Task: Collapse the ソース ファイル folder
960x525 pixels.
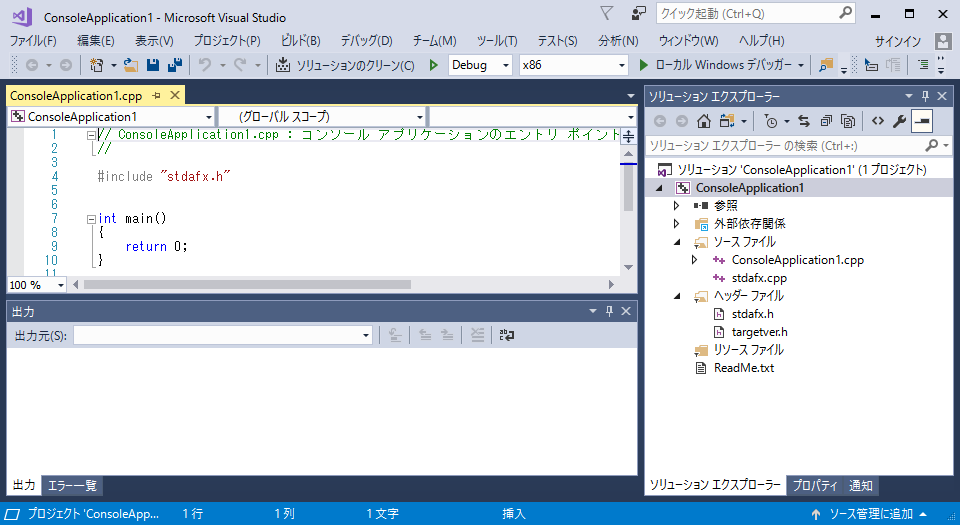Action: point(677,242)
